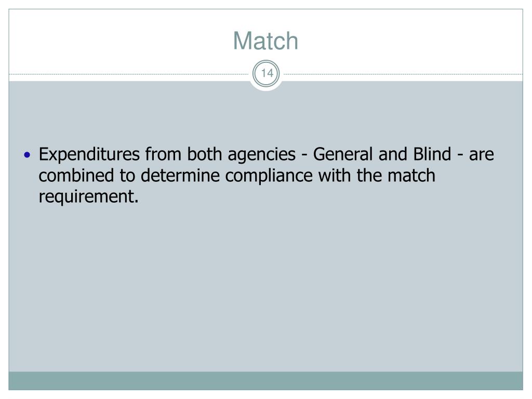Click empty gray area below the bullet text
532x399 pixels.
click(265, 288)
